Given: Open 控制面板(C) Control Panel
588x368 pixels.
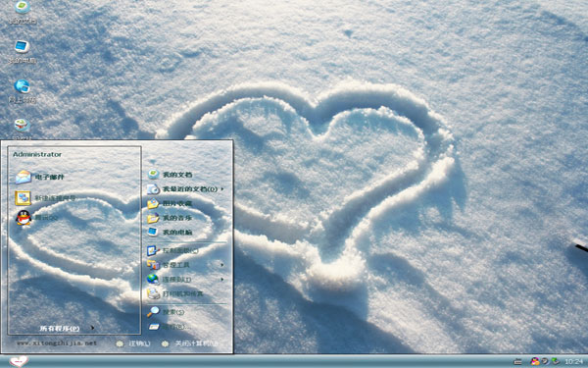Looking at the screenshot, I should click(x=172, y=250).
